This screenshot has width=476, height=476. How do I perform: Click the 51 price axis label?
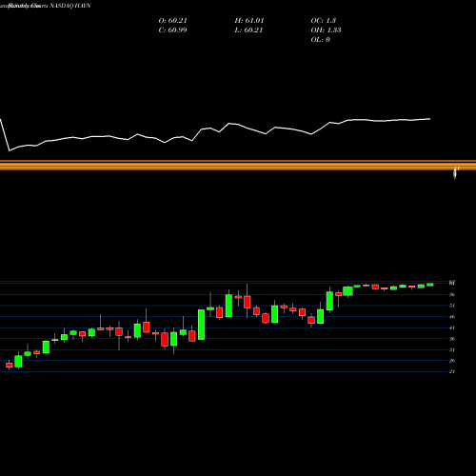[x=452, y=306]
